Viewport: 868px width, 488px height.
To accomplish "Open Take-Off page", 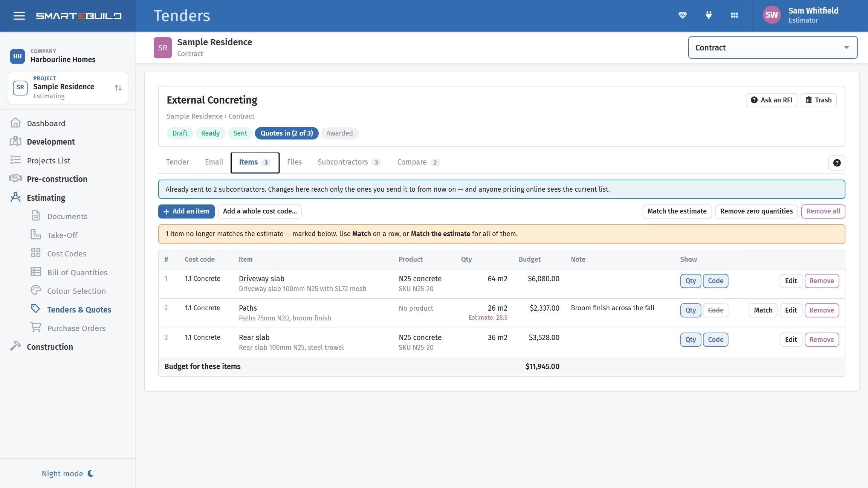I will click(62, 235).
